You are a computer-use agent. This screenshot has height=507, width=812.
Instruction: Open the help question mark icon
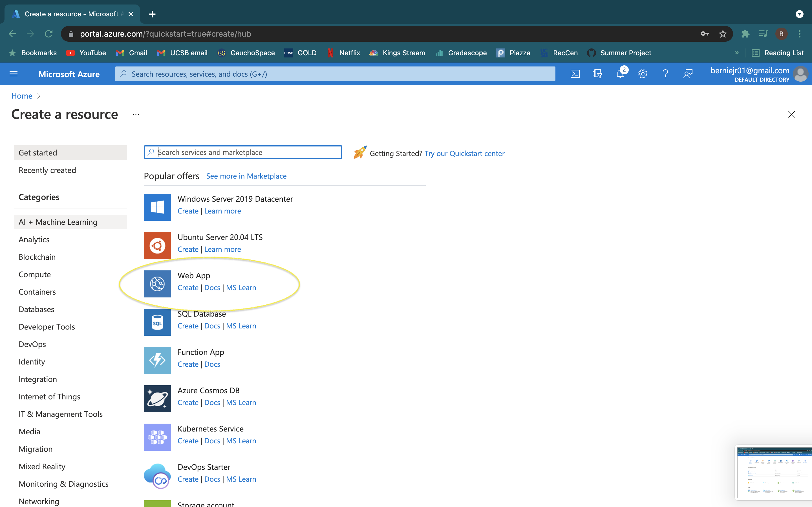[665, 74]
